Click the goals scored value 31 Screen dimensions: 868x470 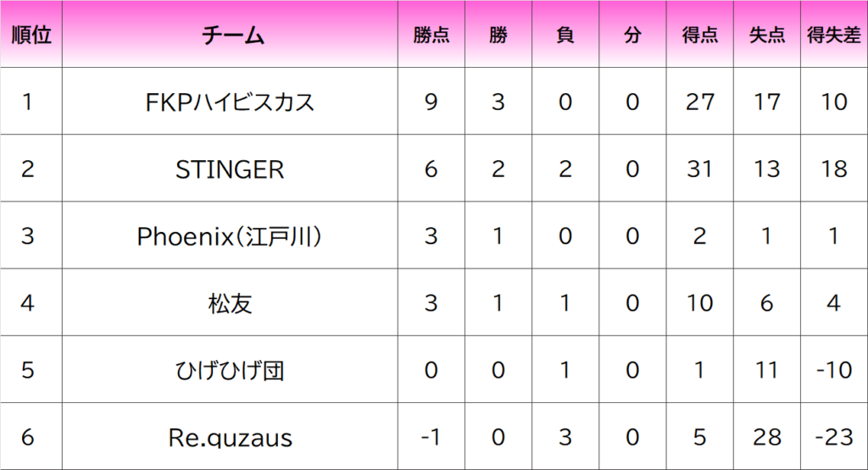[699, 169]
